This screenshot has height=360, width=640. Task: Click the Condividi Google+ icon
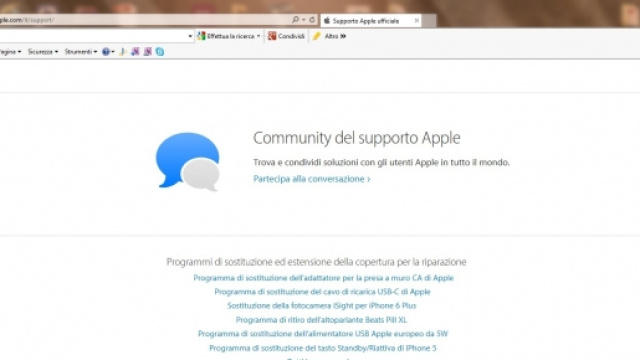pos(272,36)
